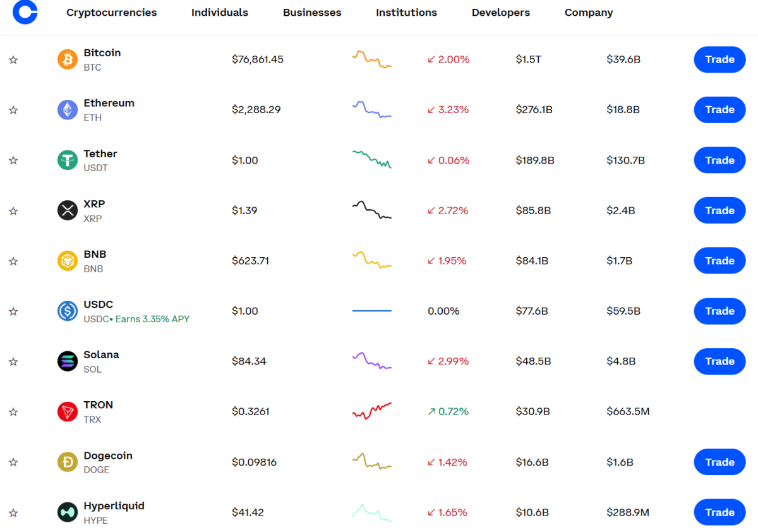Toggle the watchlist star for Ethereum
This screenshot has width=758, height=532.
13,110
